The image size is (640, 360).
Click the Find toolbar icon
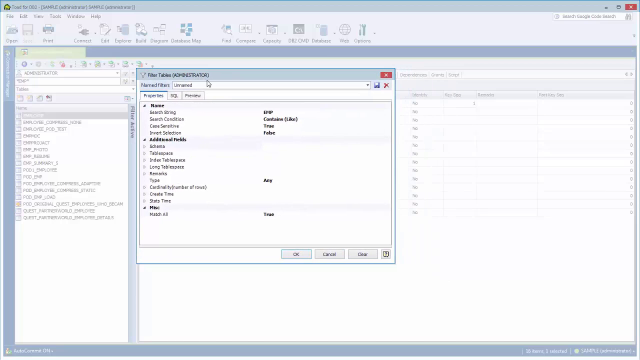coord(226,33)
